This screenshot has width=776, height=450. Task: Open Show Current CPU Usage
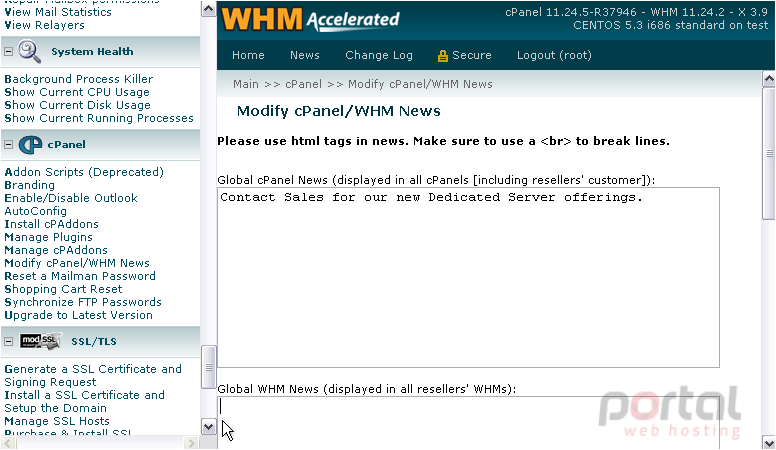click(77, 92)
